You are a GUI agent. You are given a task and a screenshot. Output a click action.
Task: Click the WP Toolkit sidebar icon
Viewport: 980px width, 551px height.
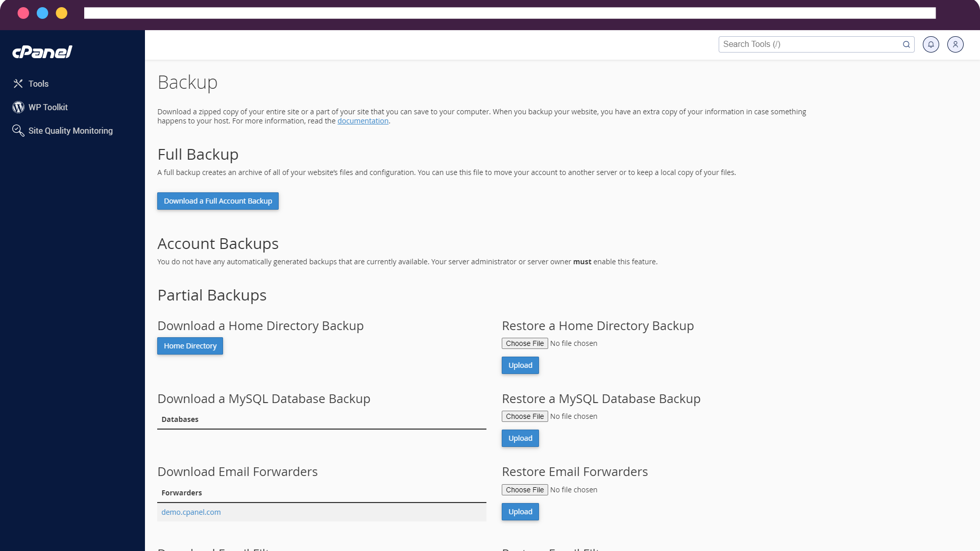click(x=18, y=107)
